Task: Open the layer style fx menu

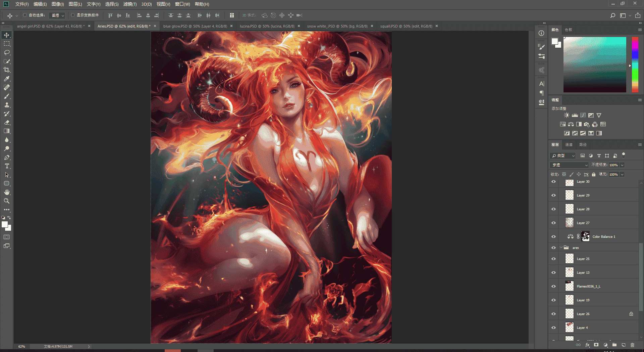Action: pos(587,345)
